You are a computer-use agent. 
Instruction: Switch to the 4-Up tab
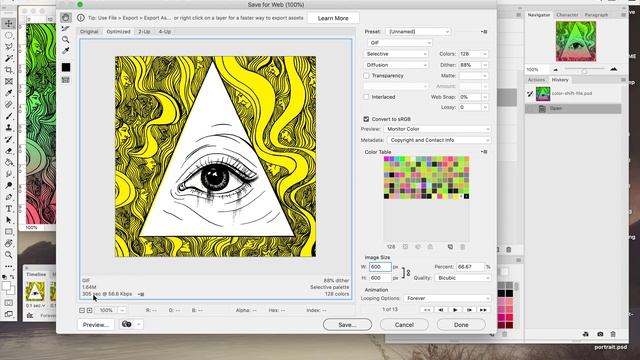pyautogui.click(x=165, y=31)
